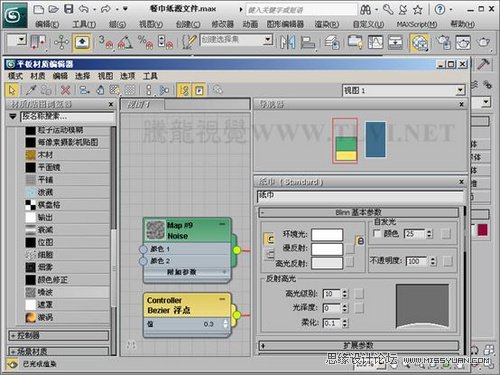The height and width of the screenshot is (375, 500).
Task: Toggle the Material/Map Browser panel icon
Action: pos(184,90)
